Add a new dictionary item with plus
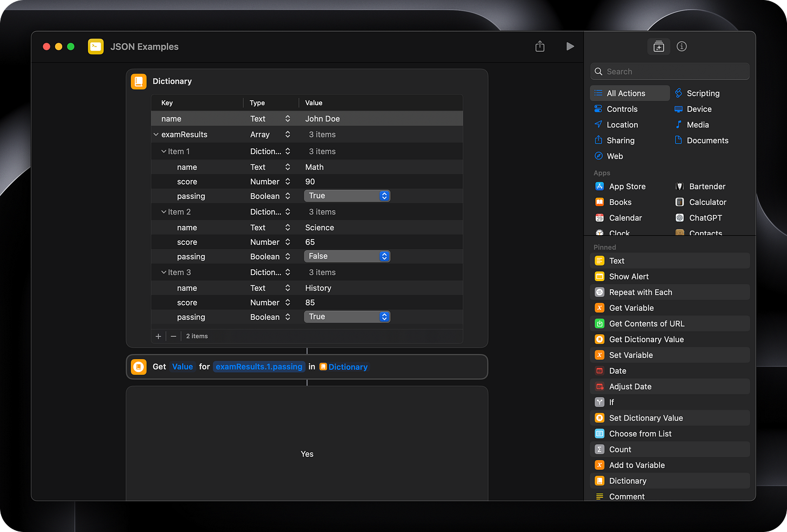 158,336
